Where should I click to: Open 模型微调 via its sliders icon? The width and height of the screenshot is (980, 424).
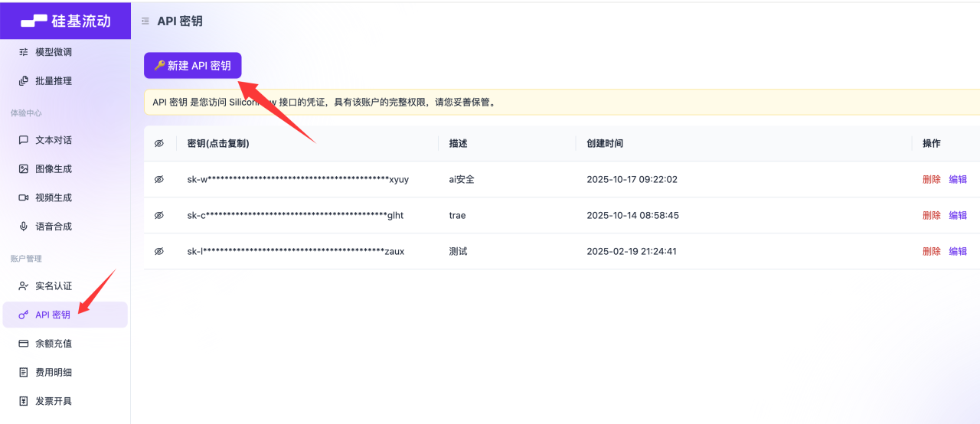point(23,52)
